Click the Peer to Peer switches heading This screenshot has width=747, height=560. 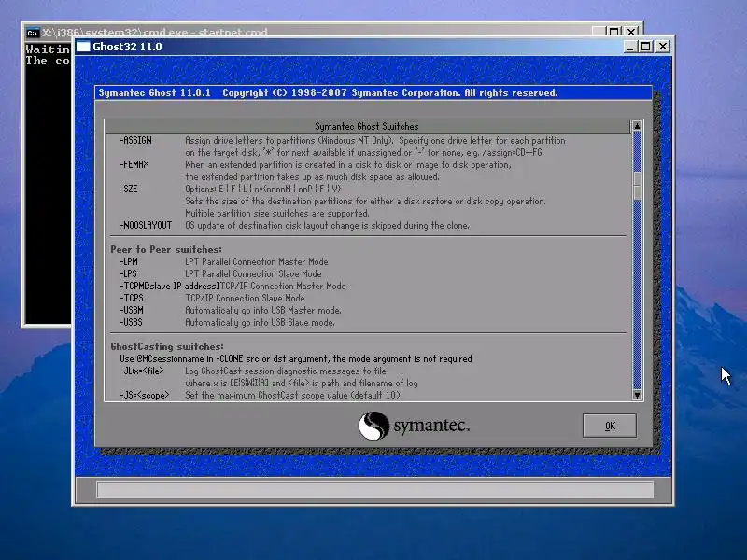pyautogui.click(x=166, y=249)
